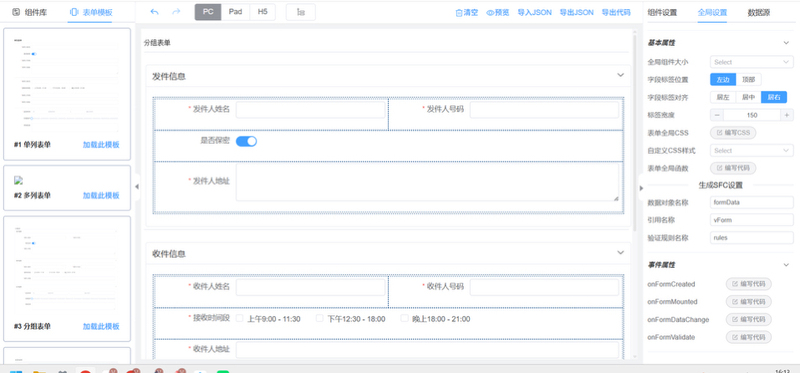Select the PC layout mode
Image resolution: width=800 pixels, height=373 pixels.
click(x=208, y=12)
